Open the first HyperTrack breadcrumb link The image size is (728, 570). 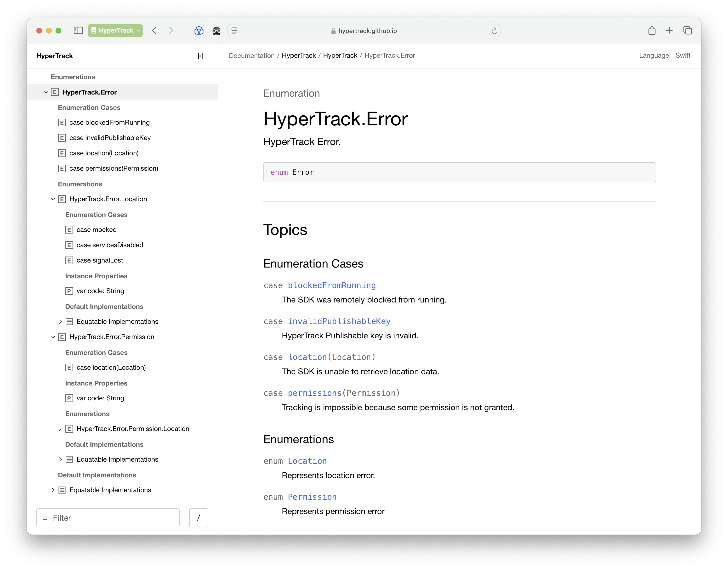click(x=299, y=56)
